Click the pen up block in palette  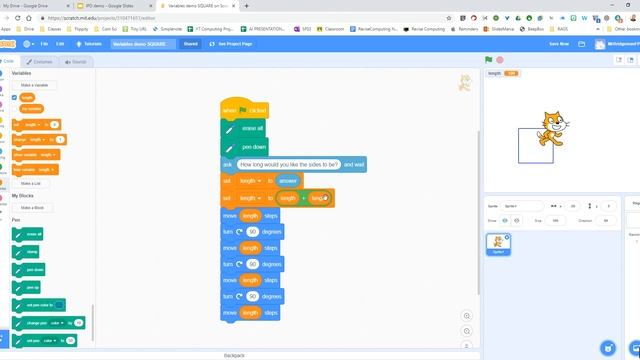(26, 287)
